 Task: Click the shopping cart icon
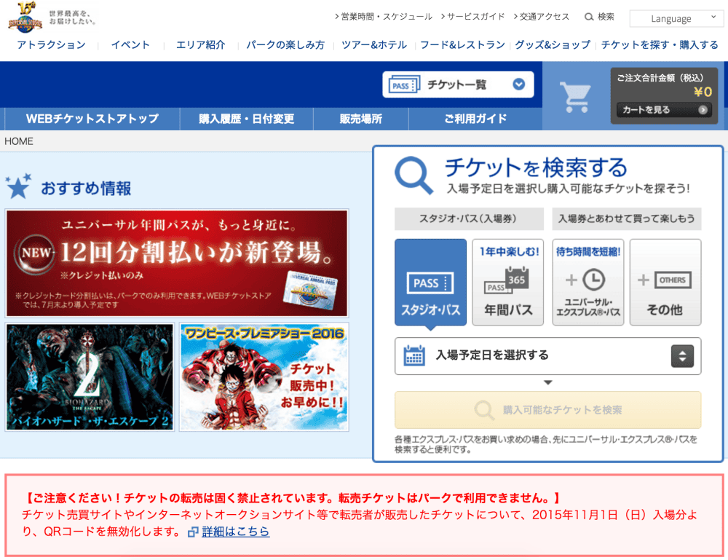point(575,95)
